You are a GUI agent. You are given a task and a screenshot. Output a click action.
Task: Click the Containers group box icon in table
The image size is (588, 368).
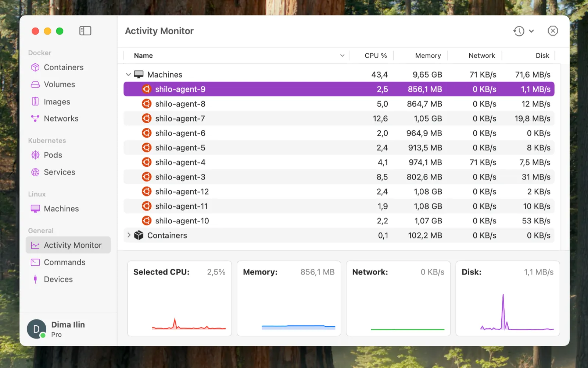[139, 235]
